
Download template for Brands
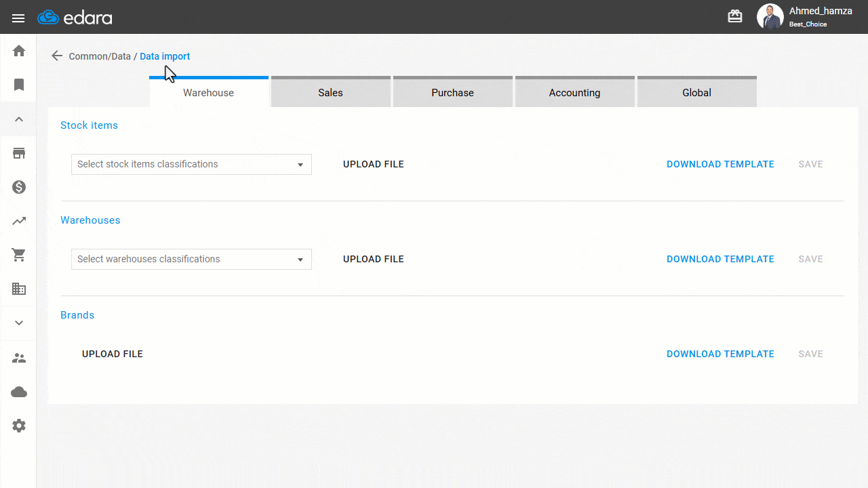tap(720, 354)
